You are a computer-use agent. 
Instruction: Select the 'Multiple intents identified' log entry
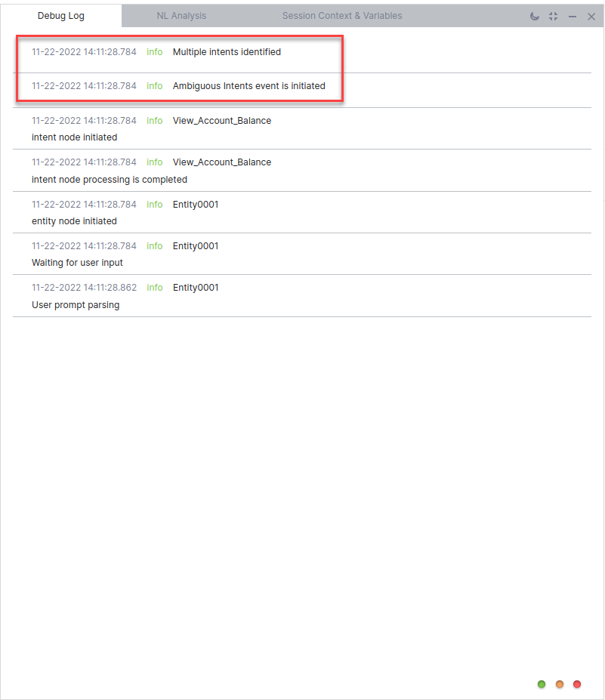click(x=227, y=52)
